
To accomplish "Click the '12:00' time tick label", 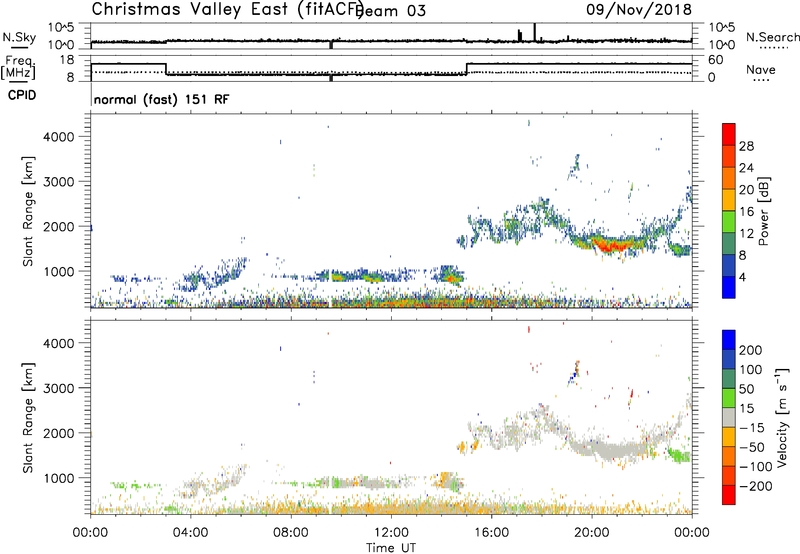I will coord(391,533).
